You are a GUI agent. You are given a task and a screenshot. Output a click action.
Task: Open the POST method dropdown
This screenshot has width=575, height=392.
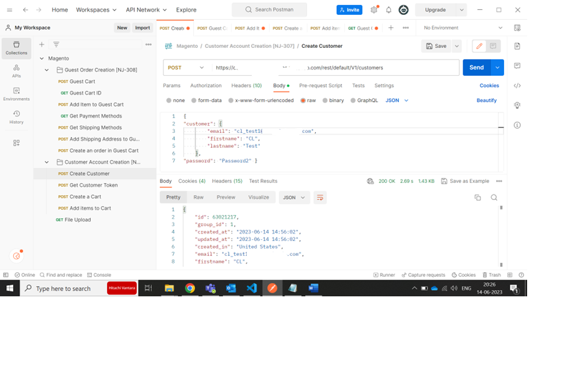point(186,68)
